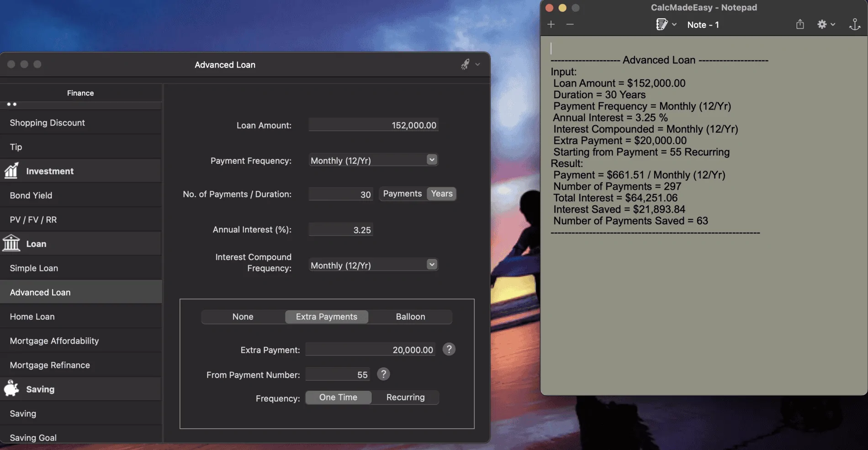The width and height of the screenshot is (868, 450).
Task: Open the share icon in Notepad toolbar
Action: (800, 24)
